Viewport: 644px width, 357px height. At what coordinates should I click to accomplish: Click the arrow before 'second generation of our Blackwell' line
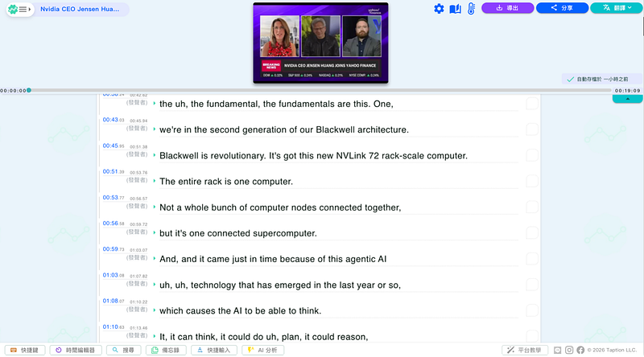(x=155, y=129)
